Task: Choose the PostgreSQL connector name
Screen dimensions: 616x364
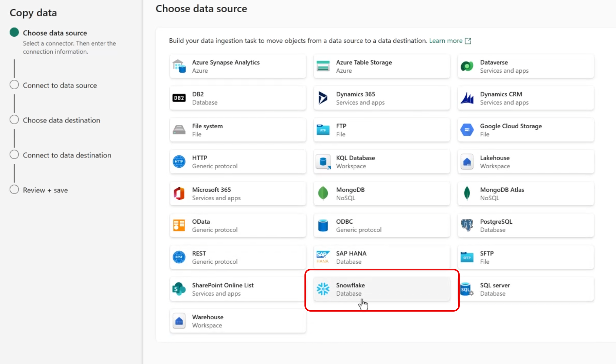Action: (496, 222)
